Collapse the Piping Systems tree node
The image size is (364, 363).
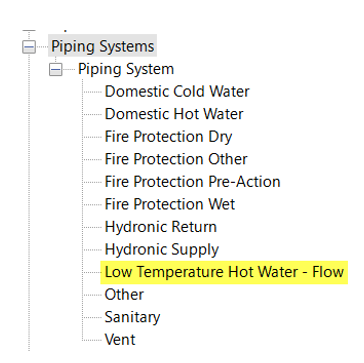click(29, 47)
